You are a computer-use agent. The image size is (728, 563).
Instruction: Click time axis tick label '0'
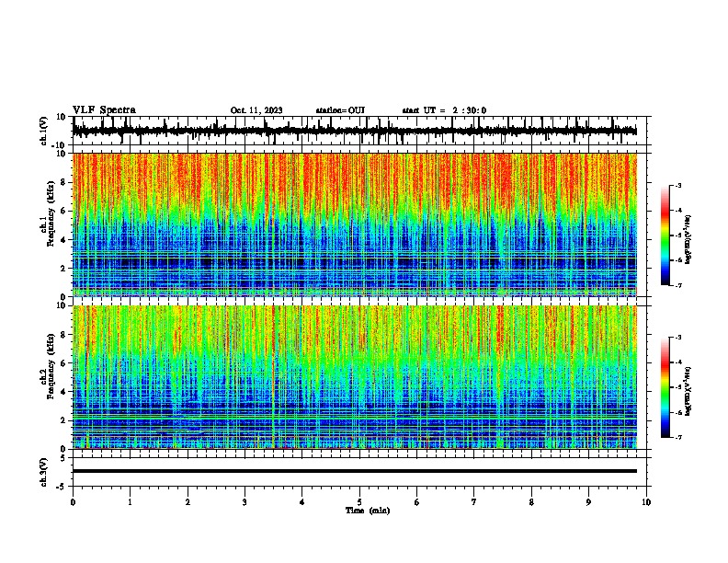tap(73, 502)
